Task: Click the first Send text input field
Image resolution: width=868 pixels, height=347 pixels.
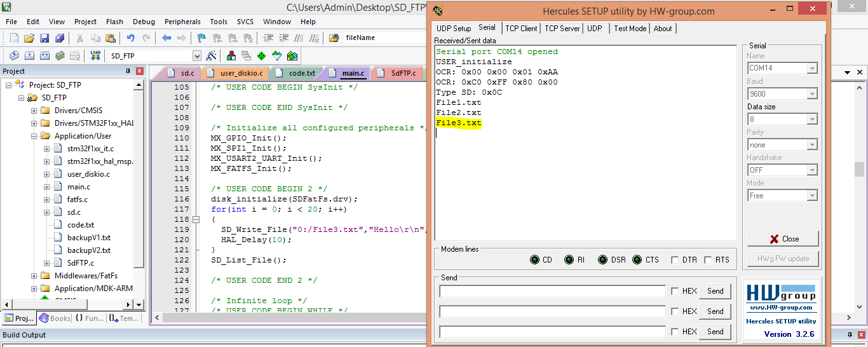Action: click(x=552, y=292)
